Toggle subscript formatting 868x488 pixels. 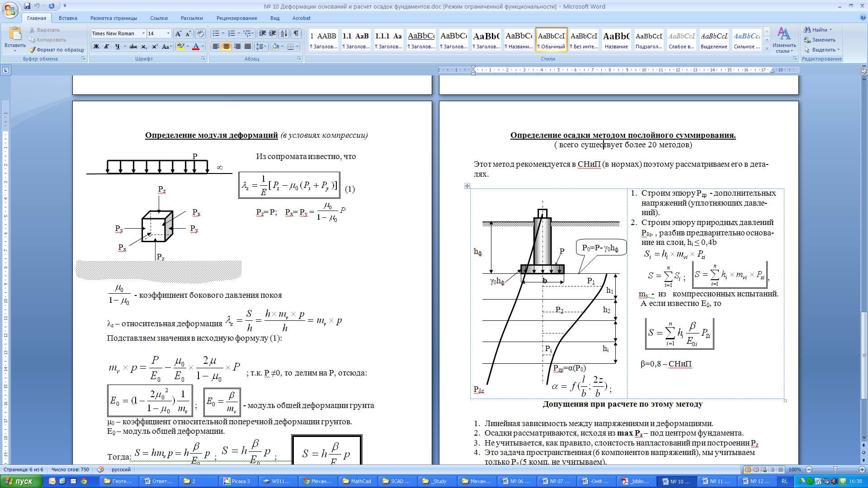point(144,47)
